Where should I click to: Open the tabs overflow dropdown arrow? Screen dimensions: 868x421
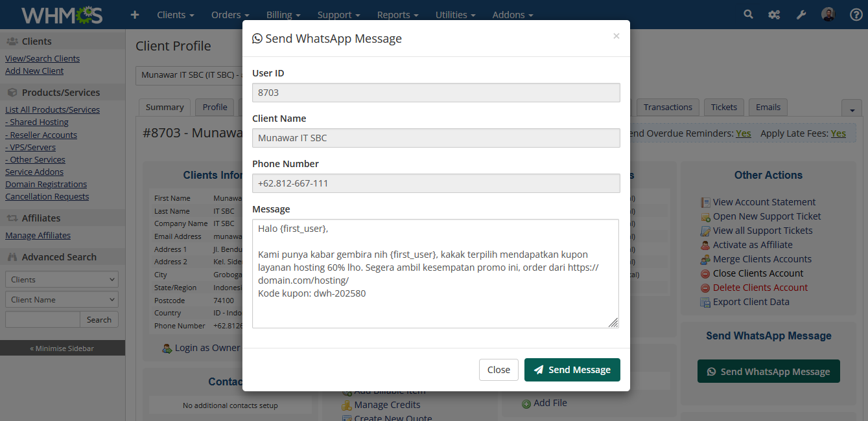pyautogui.click(x=851, y=109)
